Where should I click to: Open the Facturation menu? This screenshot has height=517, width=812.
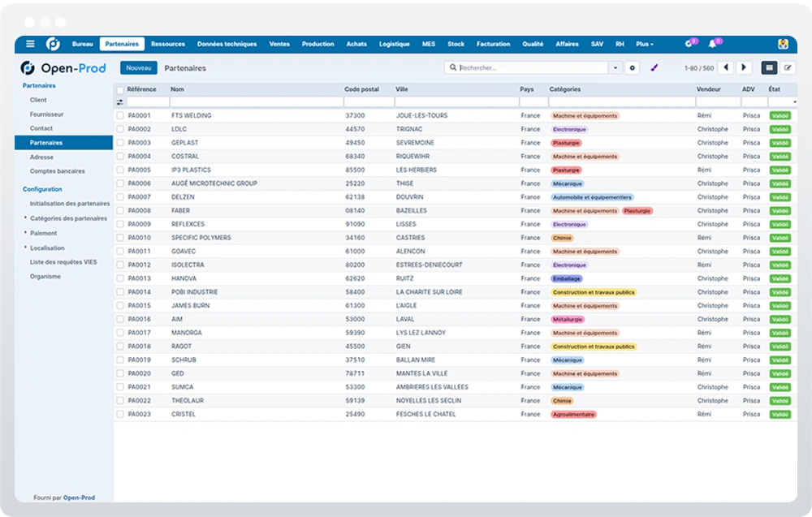tap(493, 44)
